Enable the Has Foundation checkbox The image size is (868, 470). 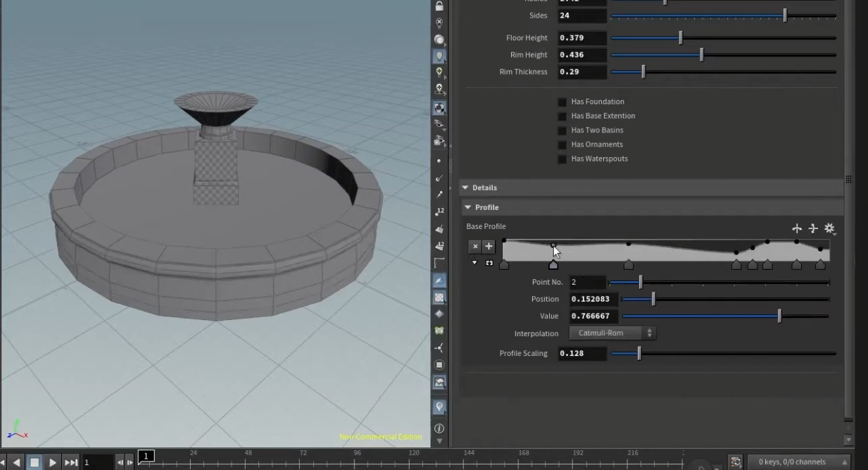pos(562,102)
